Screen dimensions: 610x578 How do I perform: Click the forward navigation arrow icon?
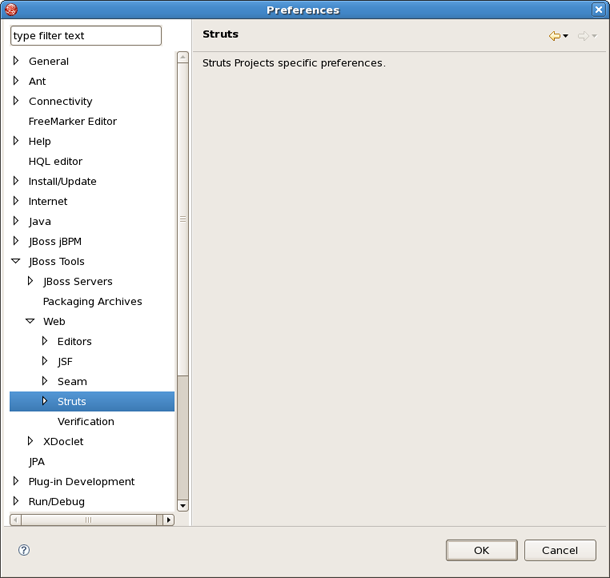(583, 36)
